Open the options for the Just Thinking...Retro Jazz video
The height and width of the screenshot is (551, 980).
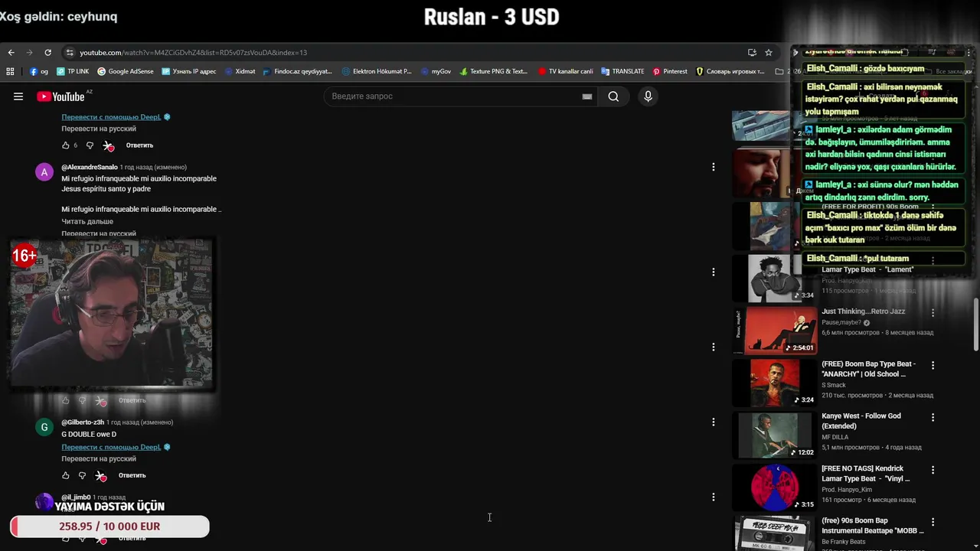[933, 313]
